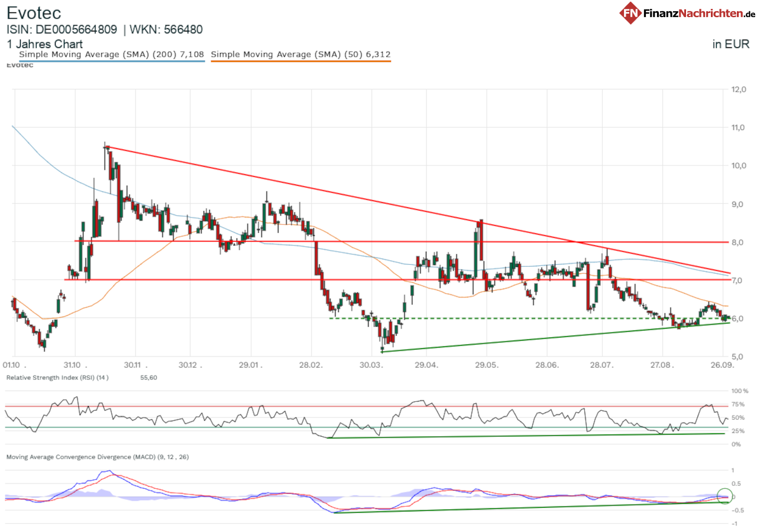Click the 30.12. date axis label
This screenshot has height=532, width=757.
click(190, 365)
